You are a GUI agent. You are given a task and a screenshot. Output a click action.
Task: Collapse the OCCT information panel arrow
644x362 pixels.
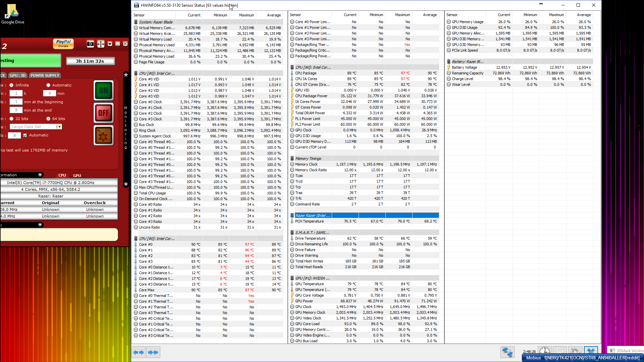[40, 175]
